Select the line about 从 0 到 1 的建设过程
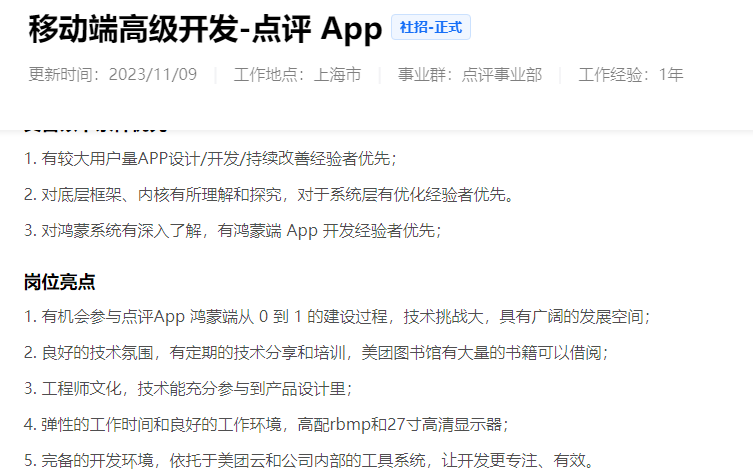 click(337, 317)
